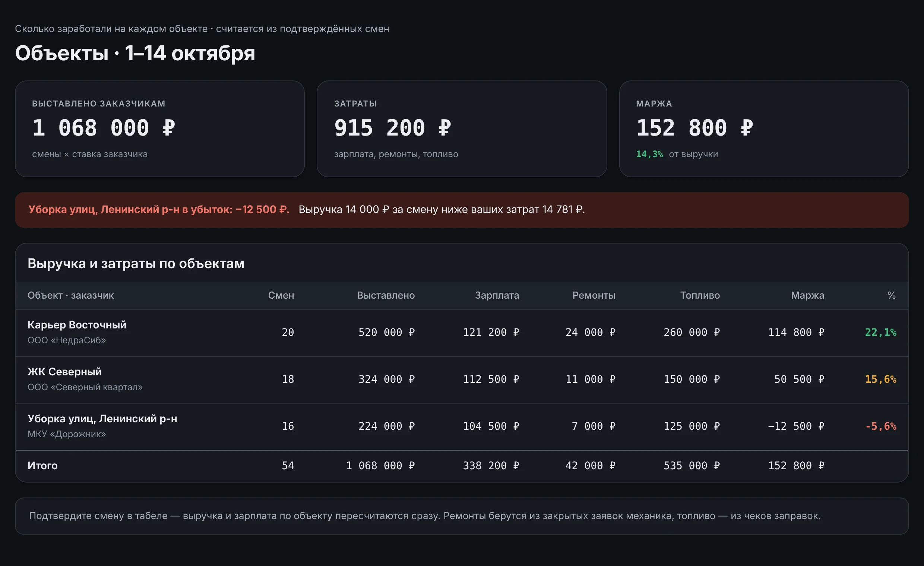
Task: Click the total salary 338 200 ₽
Action: pyautogui.click(x=491, y=465)
